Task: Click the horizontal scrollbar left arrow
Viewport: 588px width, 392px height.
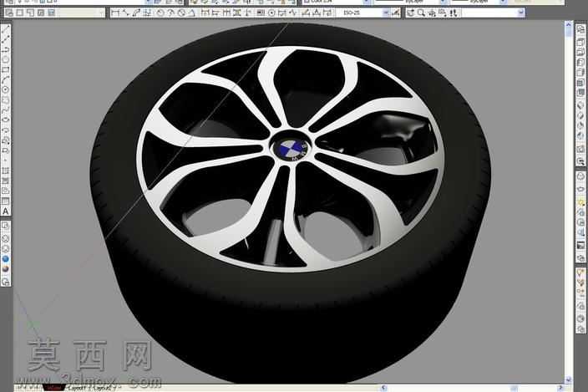Action: click(383, 388)
